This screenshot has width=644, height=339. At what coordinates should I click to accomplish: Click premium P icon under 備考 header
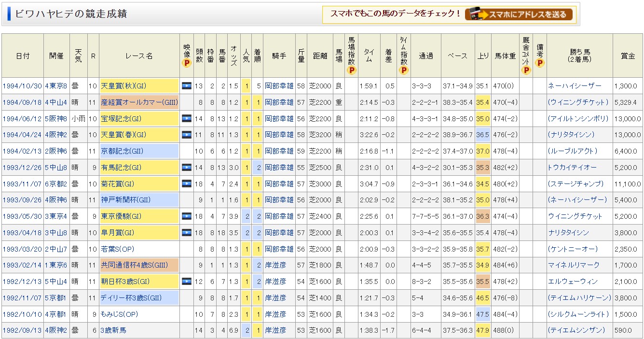point(539,63)
